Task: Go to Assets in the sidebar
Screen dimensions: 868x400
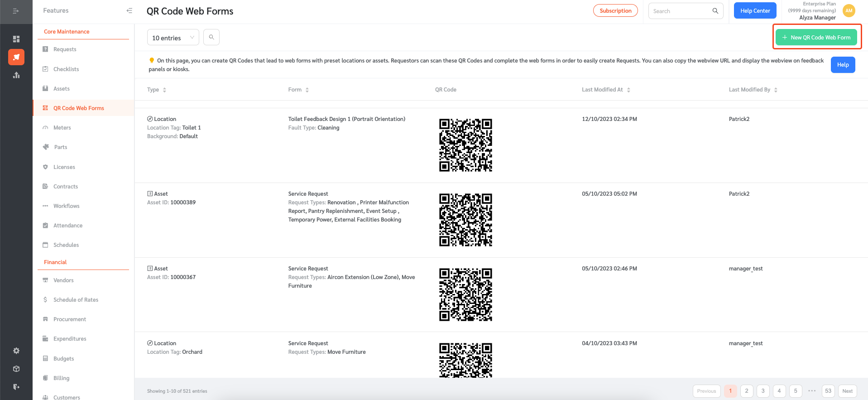Action: point(62,89)
